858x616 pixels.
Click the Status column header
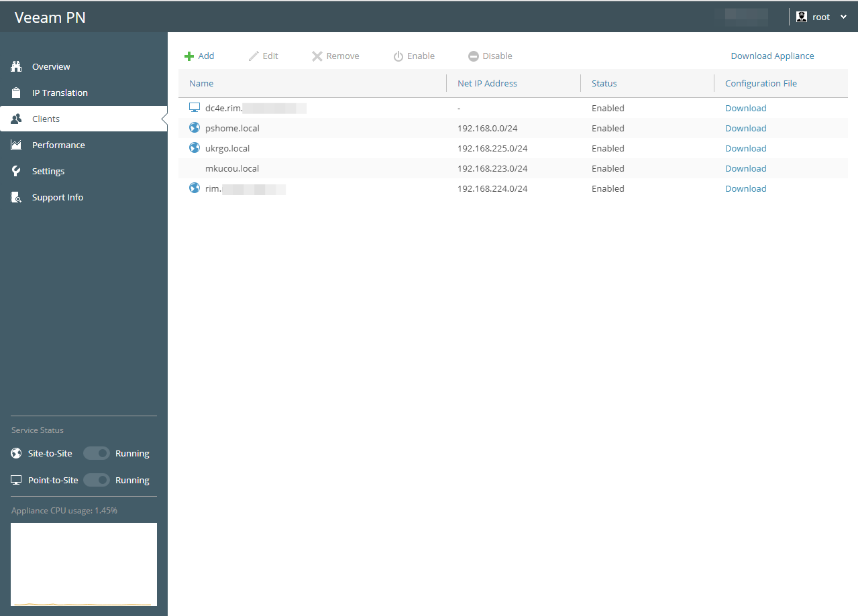click(x=604, y=84)
